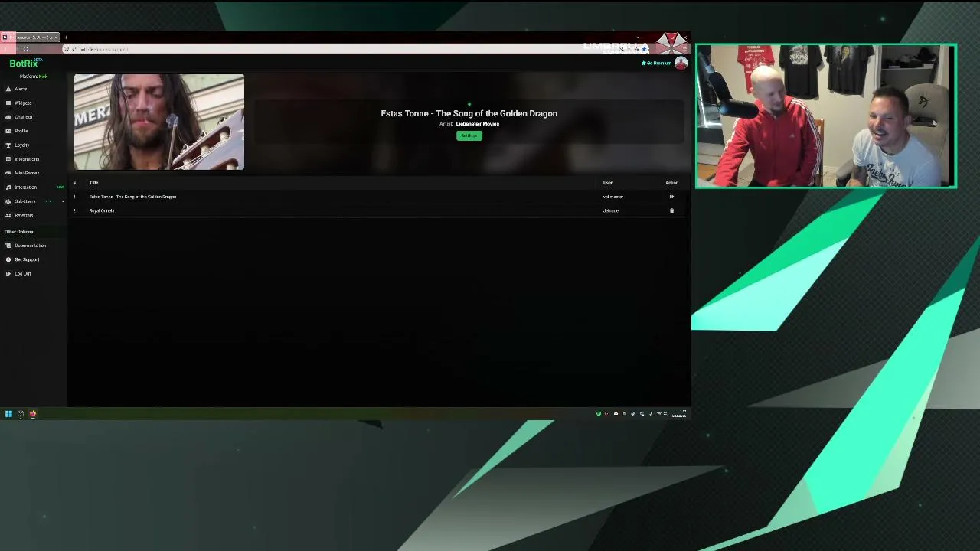This screenshot has width=980, height=551.
Task: Click the artist name LiebensteinMovies
Action: coord(478,124)
